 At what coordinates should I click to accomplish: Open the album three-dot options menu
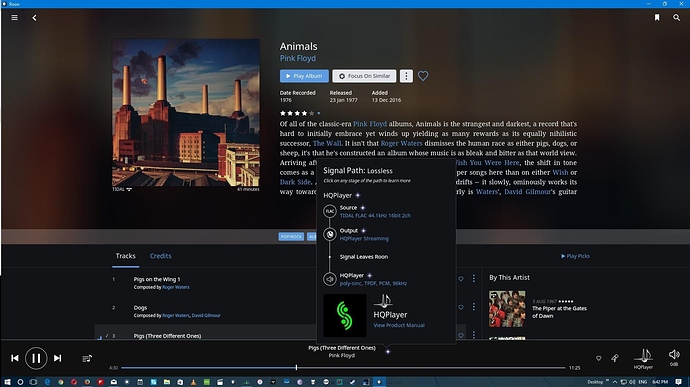pyautogui.click(x=406, y=76)
